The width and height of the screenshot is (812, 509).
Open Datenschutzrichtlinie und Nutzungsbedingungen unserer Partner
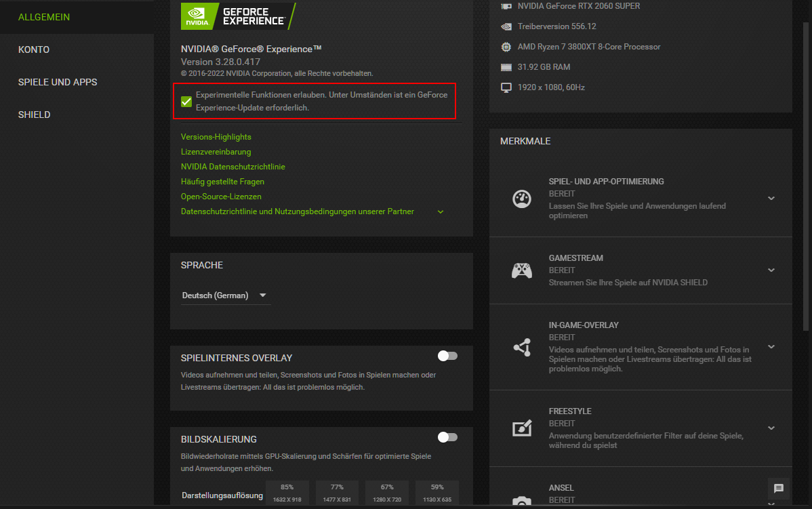(298, 211)
